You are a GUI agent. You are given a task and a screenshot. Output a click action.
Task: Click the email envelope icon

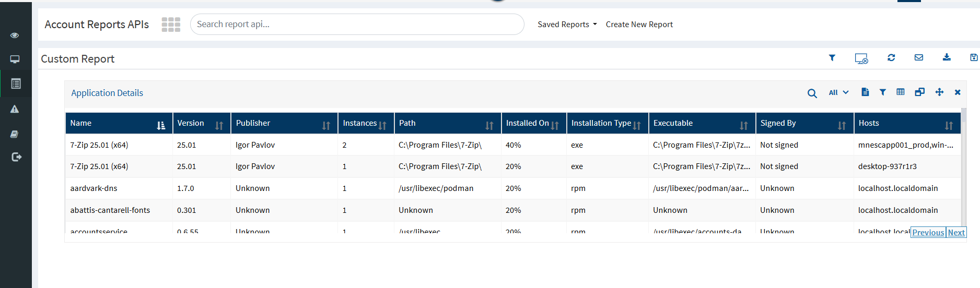tap(919, 58)
